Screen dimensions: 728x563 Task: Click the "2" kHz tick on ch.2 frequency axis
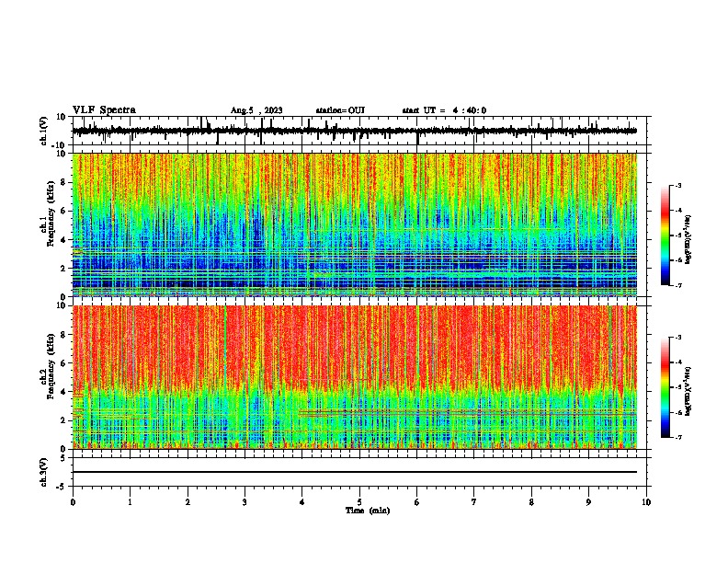click(x=63, y=420)
